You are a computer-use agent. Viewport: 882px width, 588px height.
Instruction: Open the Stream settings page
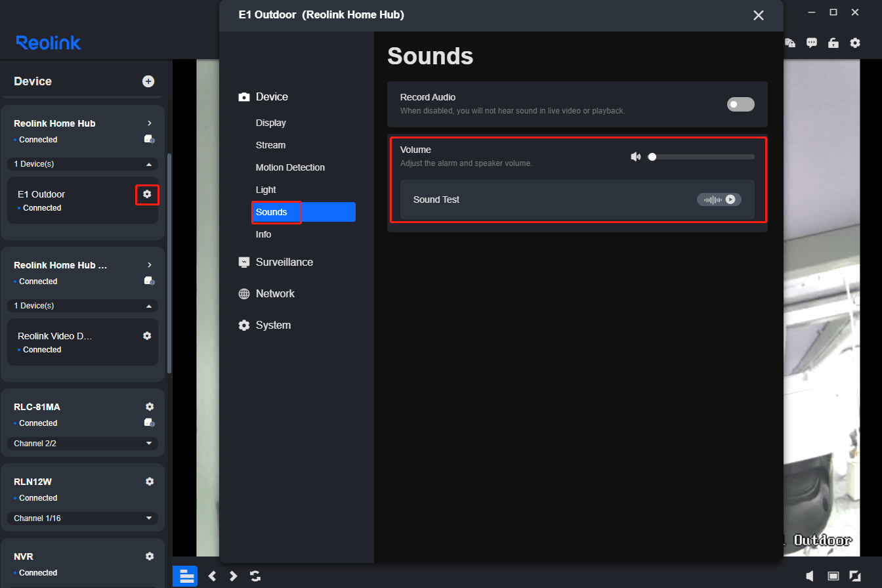point(270,145)
